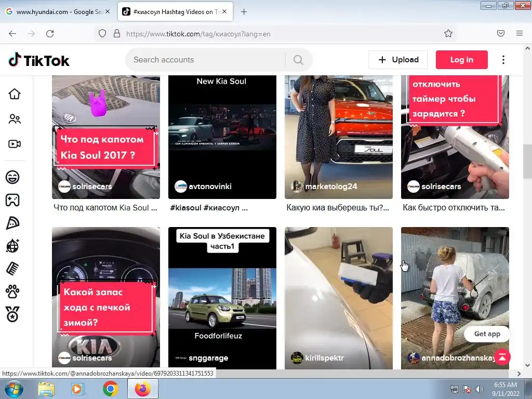532x399 pixels.
Task: Click the tracking protection shield icon
Action: point(102,34)
